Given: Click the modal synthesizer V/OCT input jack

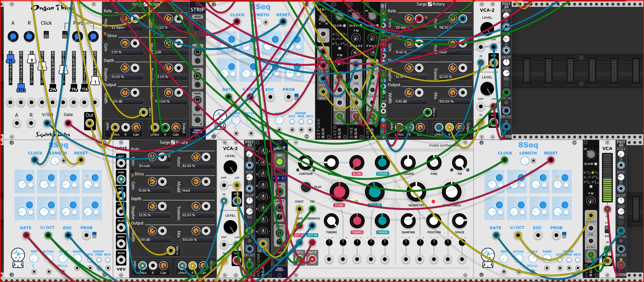Looking at the screenshot, I should (299, 209).
